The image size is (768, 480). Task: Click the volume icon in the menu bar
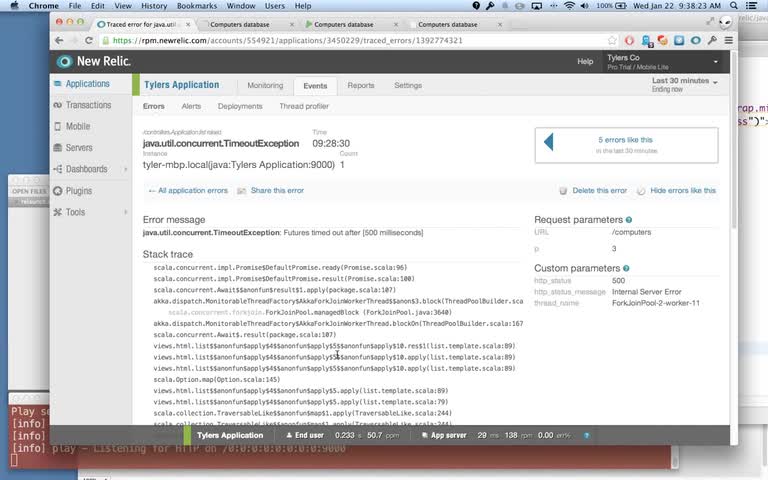pyautogui.click(x=585, y=6)
